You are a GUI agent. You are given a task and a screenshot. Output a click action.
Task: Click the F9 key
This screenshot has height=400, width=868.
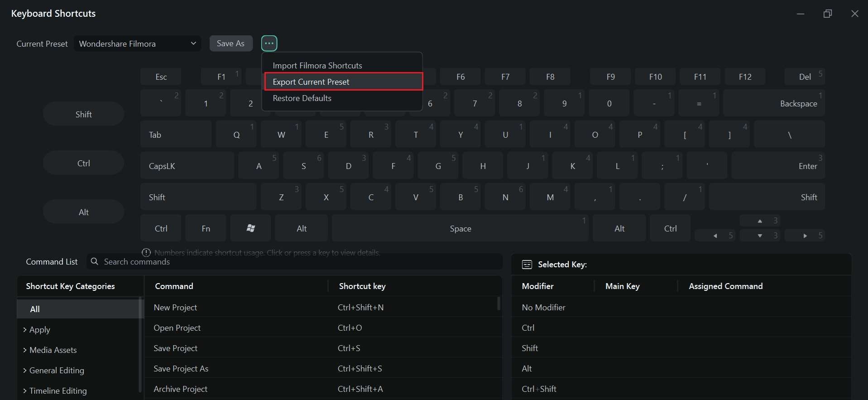610,77
